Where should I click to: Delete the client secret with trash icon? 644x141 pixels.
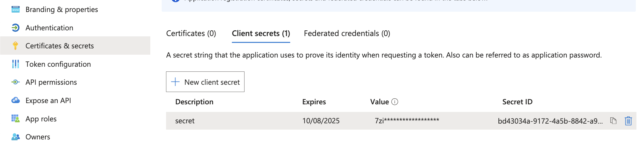[x=628, y=121]
